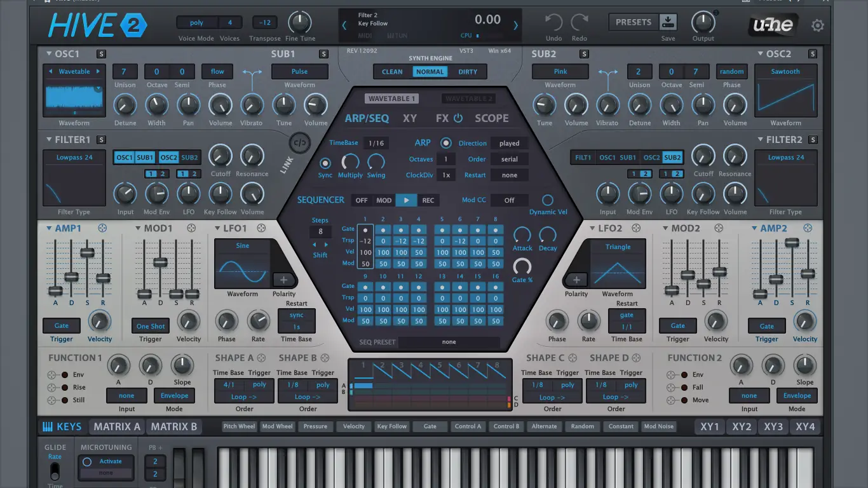Enable the Dynamic Vel toggle

548,200
